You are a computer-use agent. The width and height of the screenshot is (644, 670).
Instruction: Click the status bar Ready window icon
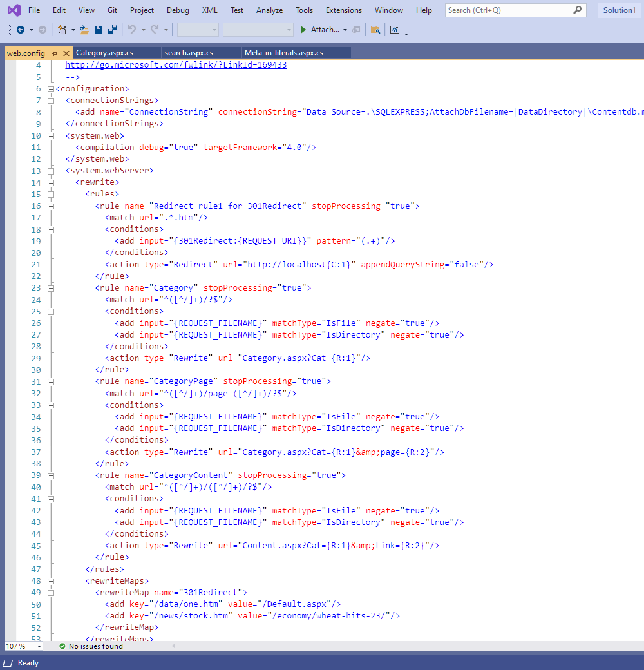pos(8,663)
